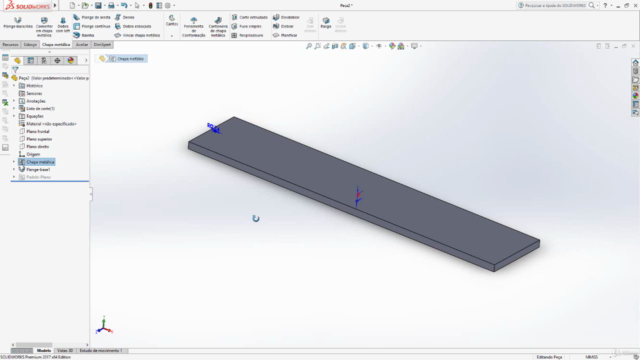Viewport: 640px width, 360px height.
Task: Expand the Equações tree node
Action: 14,116
